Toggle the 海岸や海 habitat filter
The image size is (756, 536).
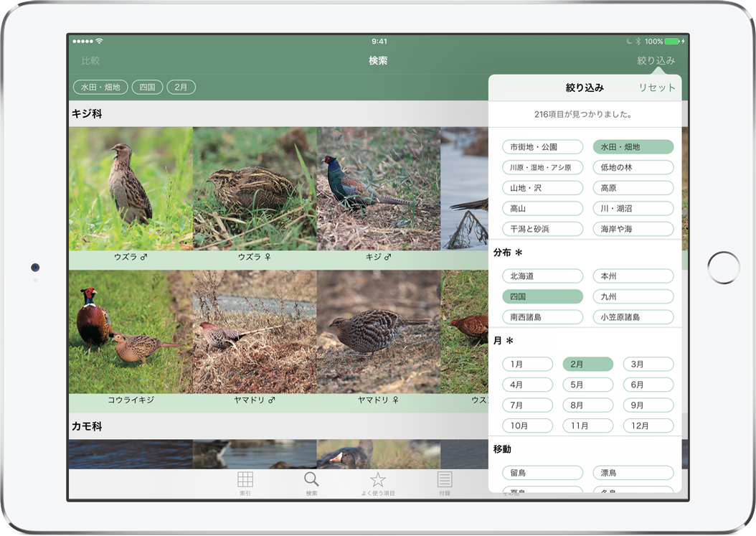coord(633,229)
